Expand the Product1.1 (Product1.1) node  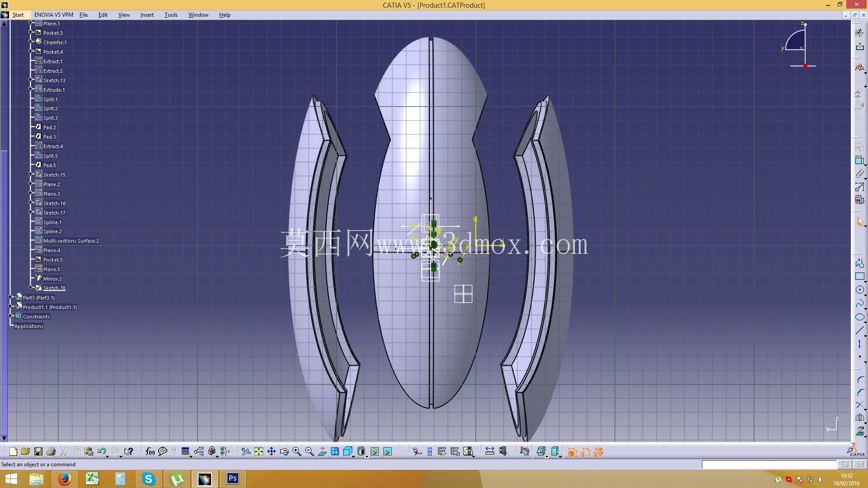[10, 306]
